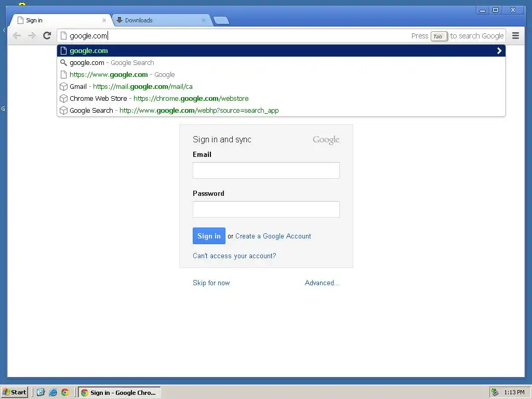Switch to the Downloads tab
The height and width of the screenshot is (399, 532).
pyautogui.click(x=161, y=20)
